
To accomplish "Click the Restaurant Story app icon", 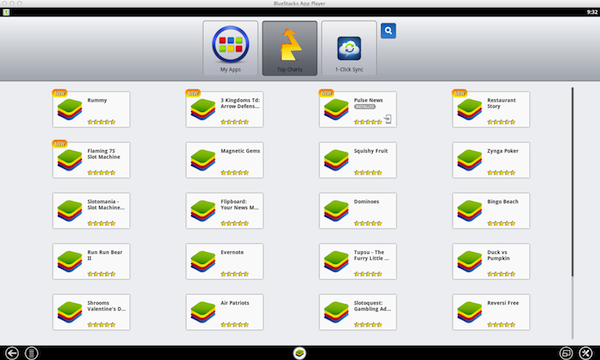I will [470, 109].
